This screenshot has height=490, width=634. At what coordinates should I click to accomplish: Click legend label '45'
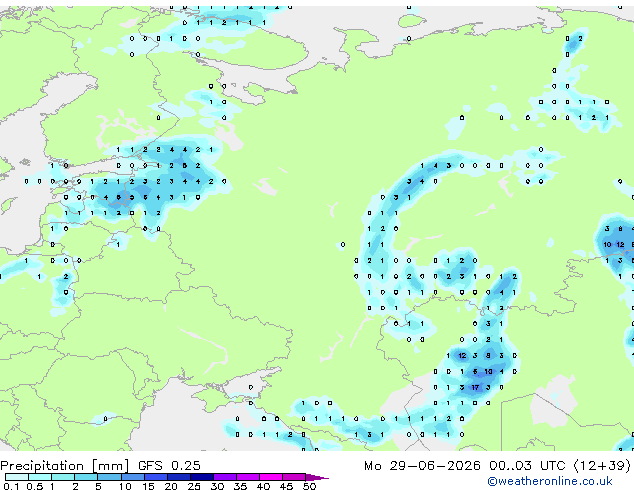pos(286,486)
